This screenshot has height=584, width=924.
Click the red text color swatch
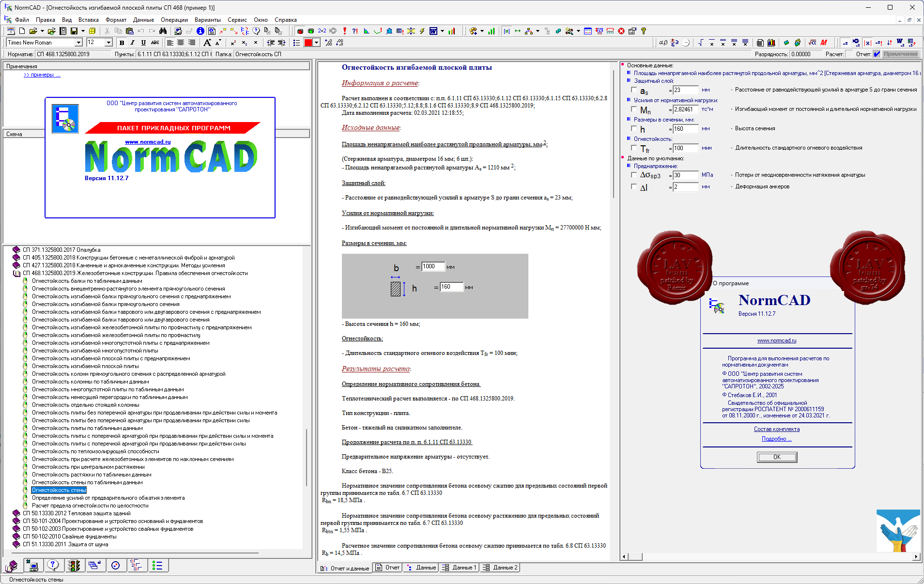click(x=308, y=43)
